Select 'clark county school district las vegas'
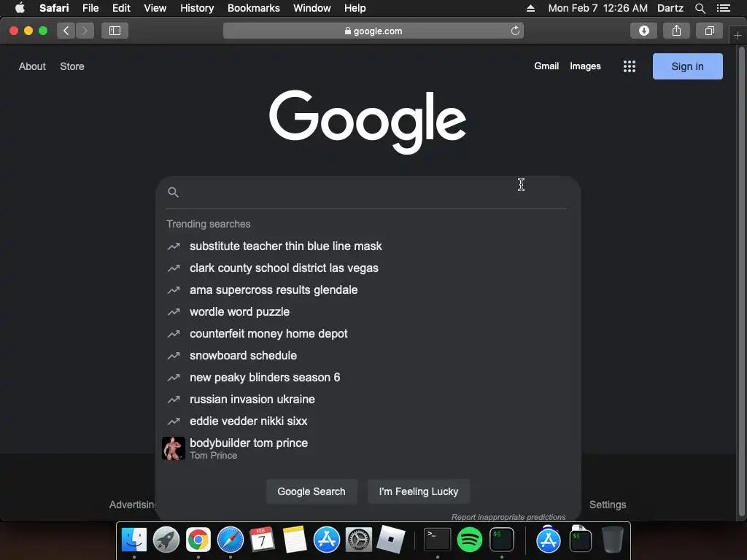This screenshot has width=747, height=560. click(x=367, y=268)
